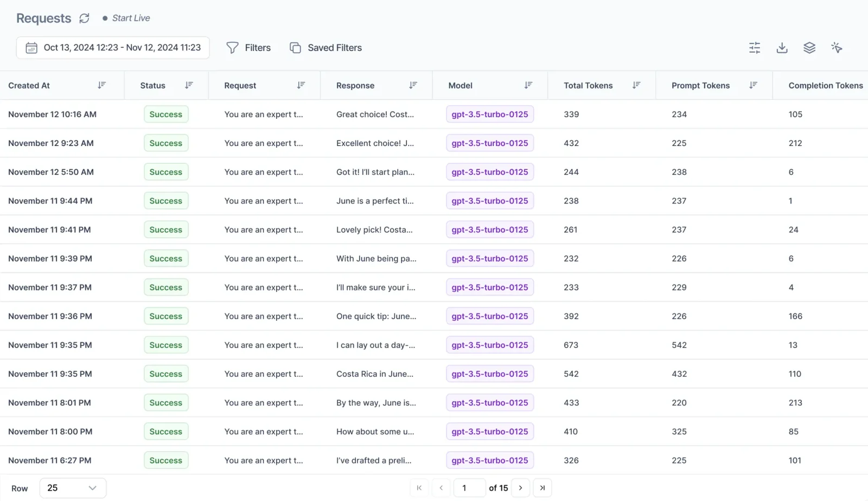The width and height of the screenshot is (868, 501).
Task: Go to the next page
Action: click(x=520, y=488)
